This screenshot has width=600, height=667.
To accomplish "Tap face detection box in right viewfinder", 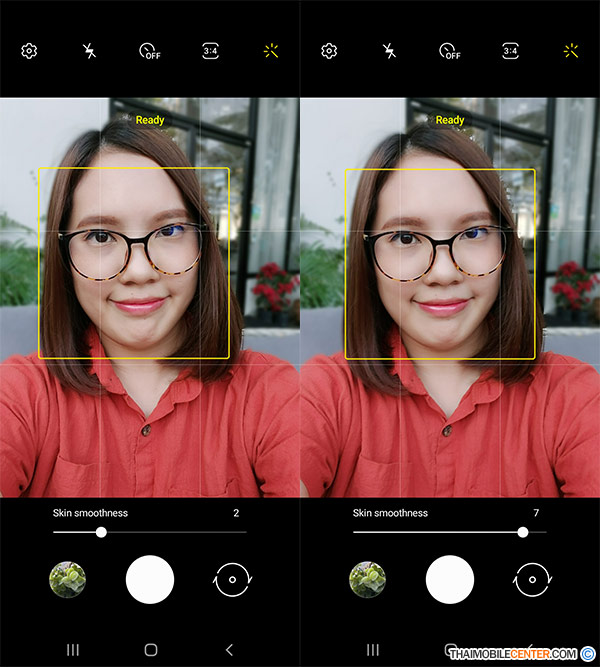I will (x=440, y=264).
